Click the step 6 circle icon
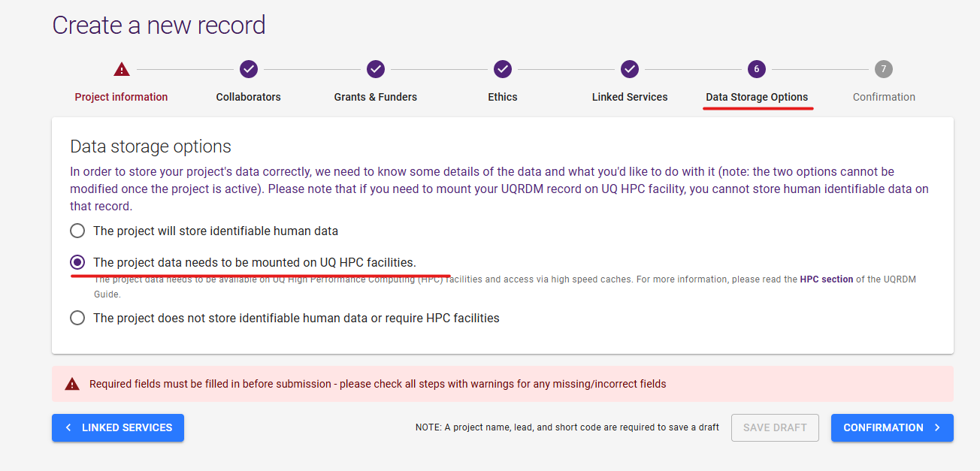The height and width of the screenshot is (471, 980). pyautogui.click(x=757, y=70)
